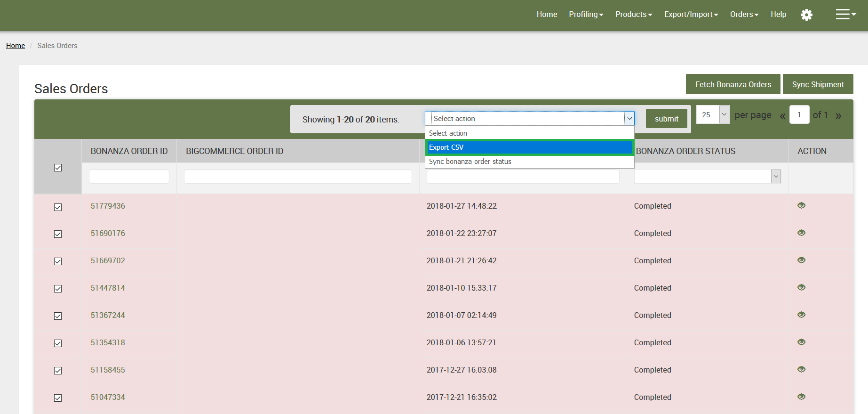Screen dimensions: 868x414
Task: Uncheck the checkbox for order 51047334
Action: click(58, 398)
